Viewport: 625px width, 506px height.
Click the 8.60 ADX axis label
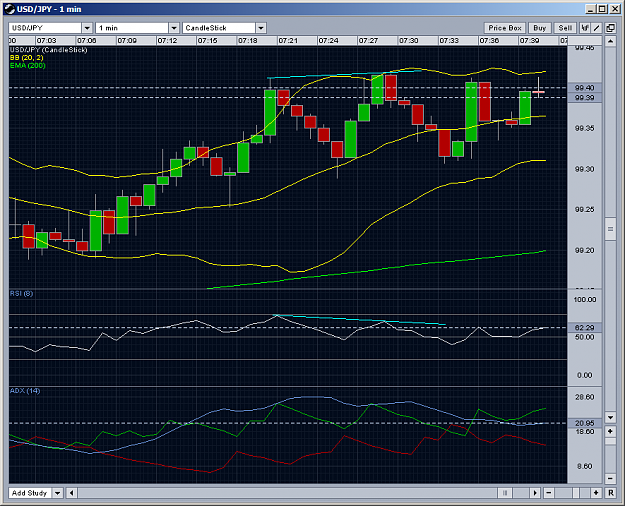click(585, 466)
